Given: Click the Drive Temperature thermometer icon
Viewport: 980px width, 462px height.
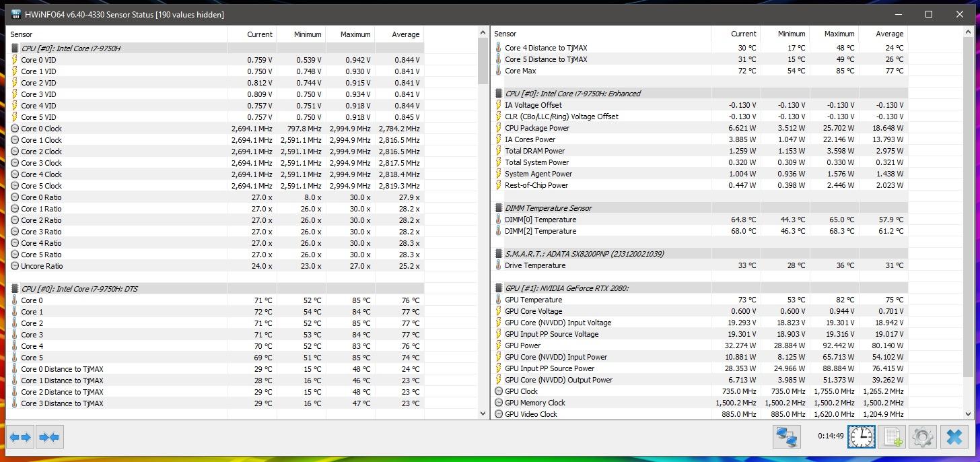Looking at the screenshot, I should [x=499, y=265].
